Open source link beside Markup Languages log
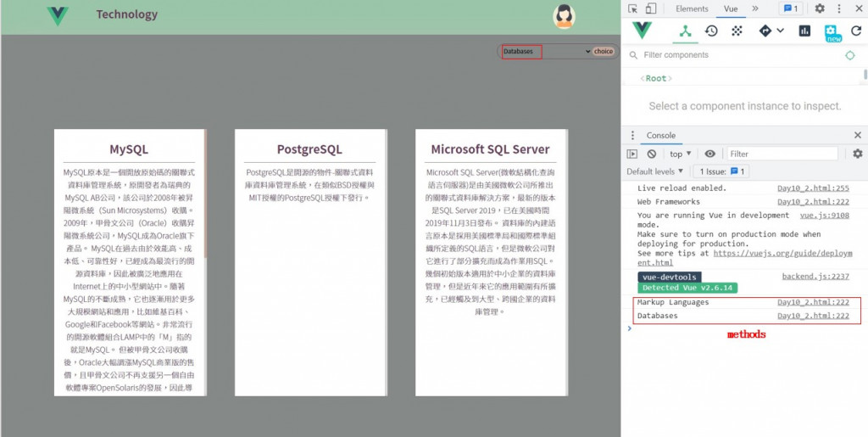 813,302
